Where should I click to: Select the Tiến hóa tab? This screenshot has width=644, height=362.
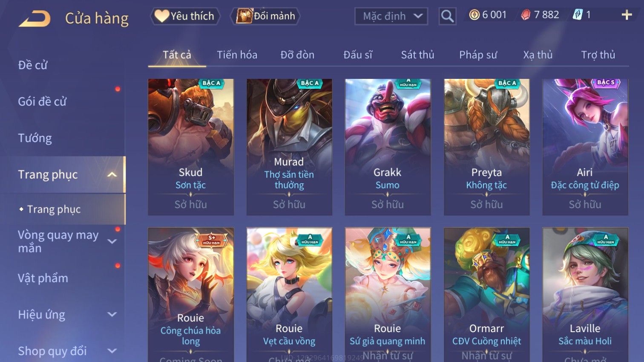click(x=237, y=55)
